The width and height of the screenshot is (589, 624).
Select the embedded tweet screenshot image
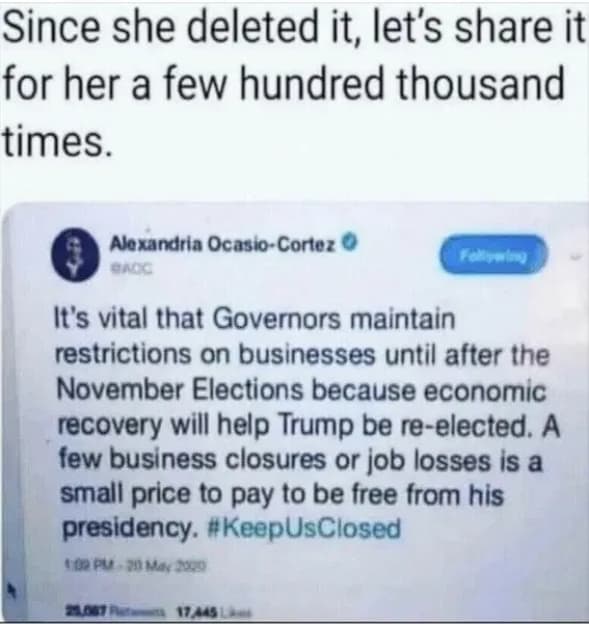(x=294, y=412)
